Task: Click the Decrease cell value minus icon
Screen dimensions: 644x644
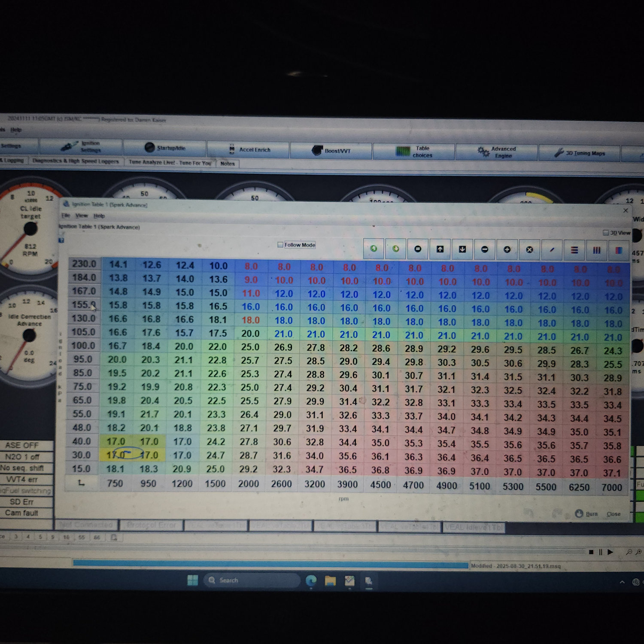Action: coord(485,249)
